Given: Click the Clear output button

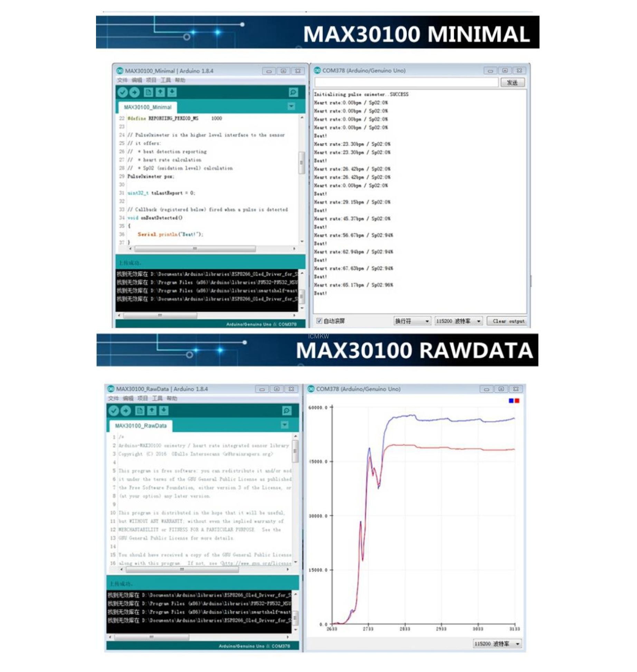Looking at the screenshot, I should click(x=508, y=321).
